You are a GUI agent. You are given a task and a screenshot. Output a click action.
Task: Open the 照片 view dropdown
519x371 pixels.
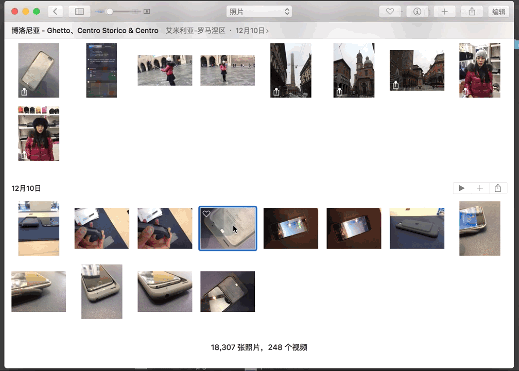[259, 12]
